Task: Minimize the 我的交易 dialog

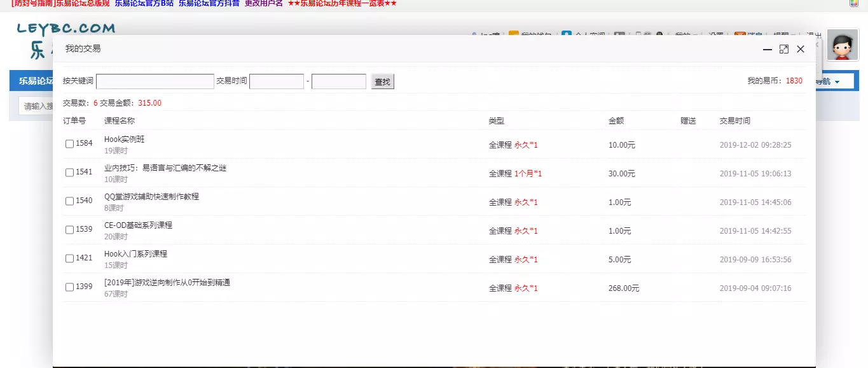Action: coord(768,49)
